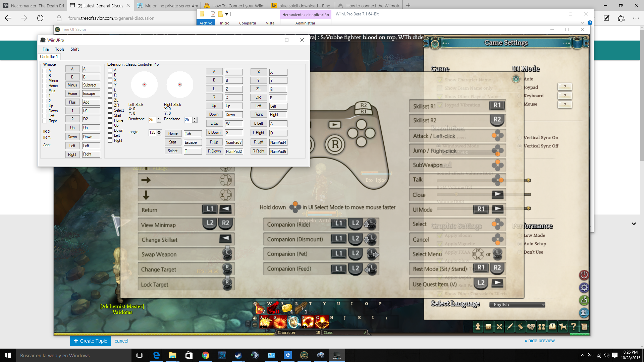The width and height of the screenshot is (644, 362).
Task: Open the Select Language English dropdown
Action: coord(517,305)
